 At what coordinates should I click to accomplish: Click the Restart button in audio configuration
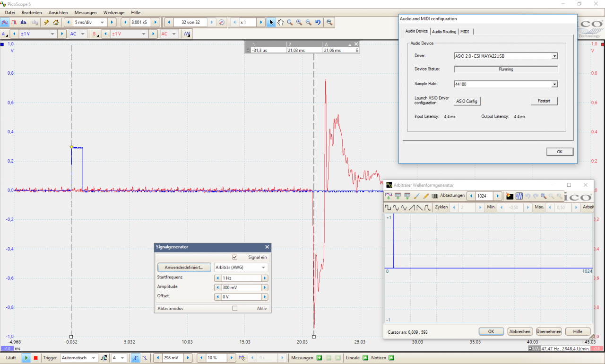(544, 101)
